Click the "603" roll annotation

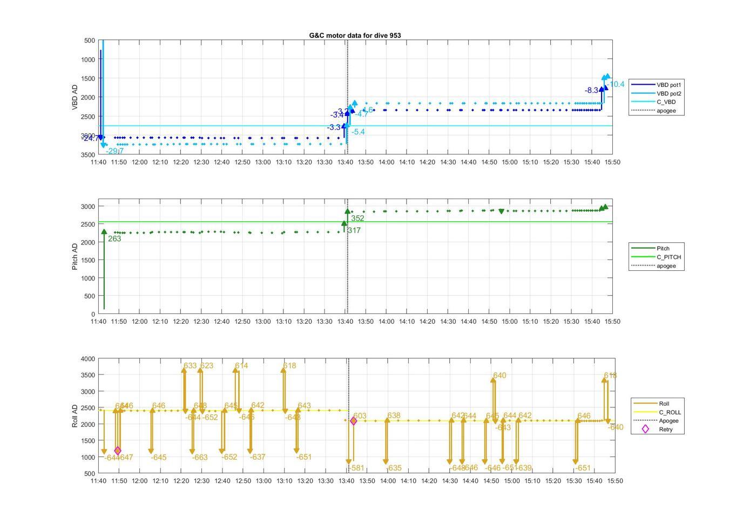tap(360, 416)
